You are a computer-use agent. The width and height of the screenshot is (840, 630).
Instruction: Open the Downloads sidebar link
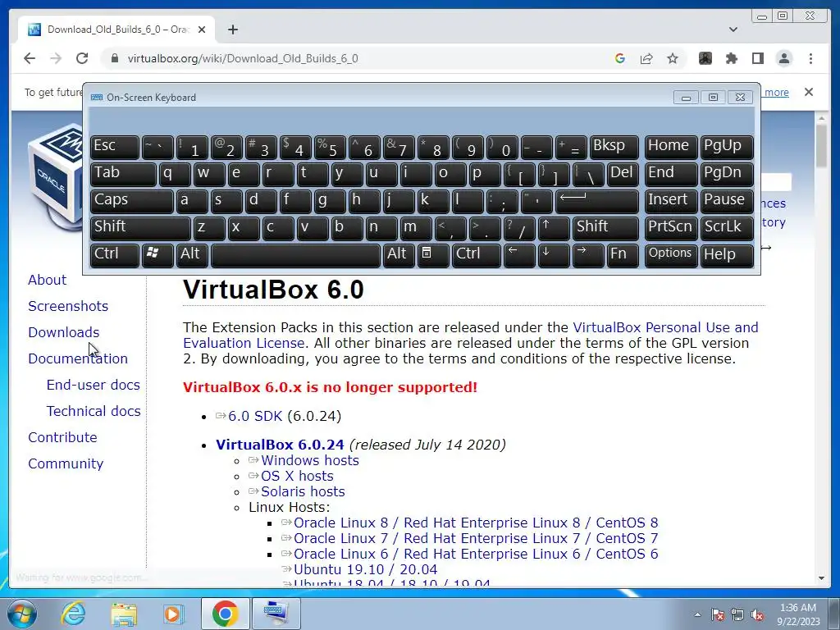coord(64,332)
